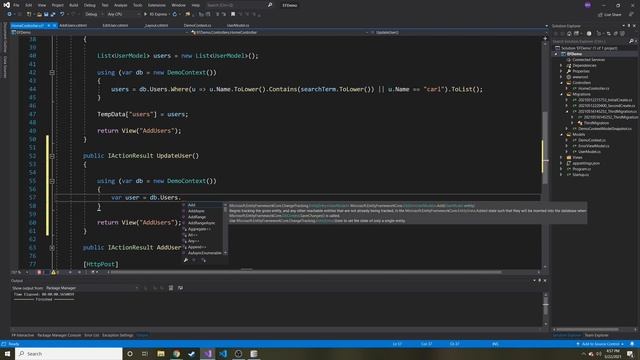Open the Edit menu
Viewport: 640px width, 360px height.
[29, 5]
